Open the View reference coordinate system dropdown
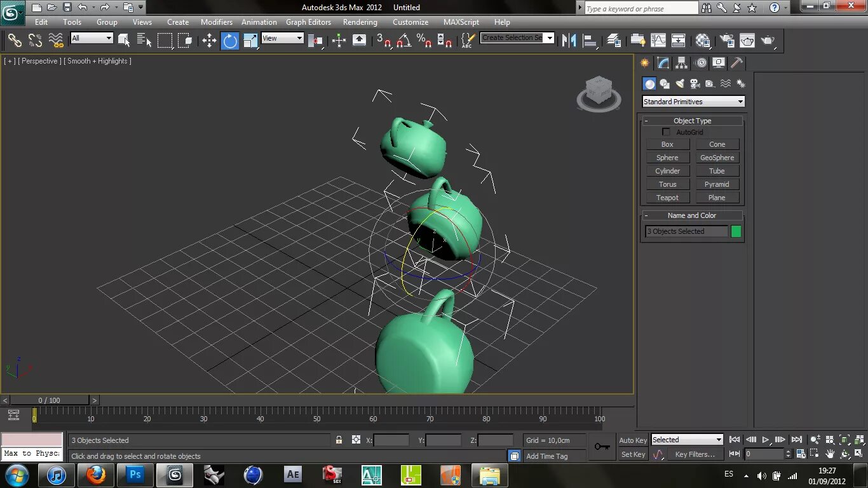The width and height of the screenshot is (868, 488). tap(282, 38)
